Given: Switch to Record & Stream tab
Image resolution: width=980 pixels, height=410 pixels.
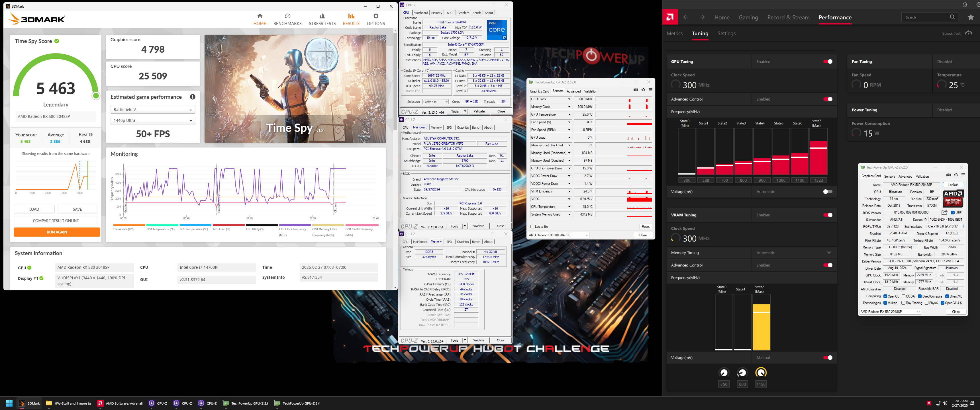Looking at the screenshot, I should [x=788, y=17].
